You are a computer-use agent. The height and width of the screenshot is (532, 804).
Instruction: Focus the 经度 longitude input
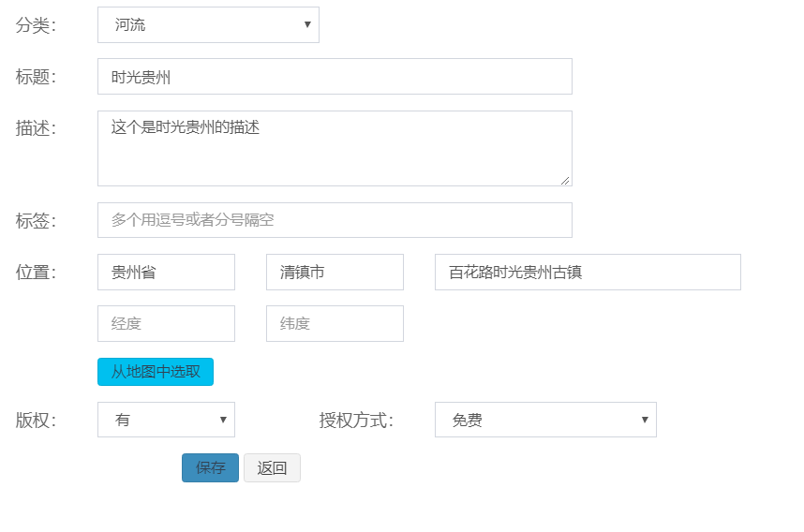(x=166, y=324)
